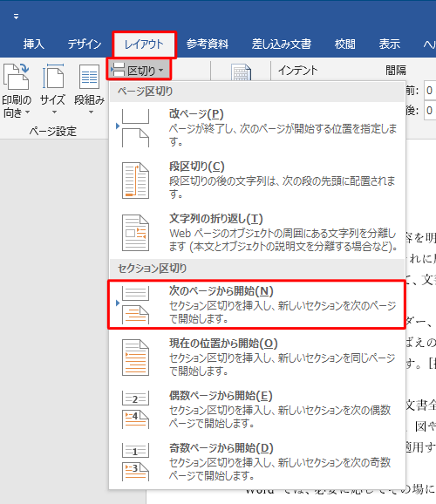Open the 印刷の向き dropdown arrow
Viewport: 436px width, 504px height.
coord(27,112)
